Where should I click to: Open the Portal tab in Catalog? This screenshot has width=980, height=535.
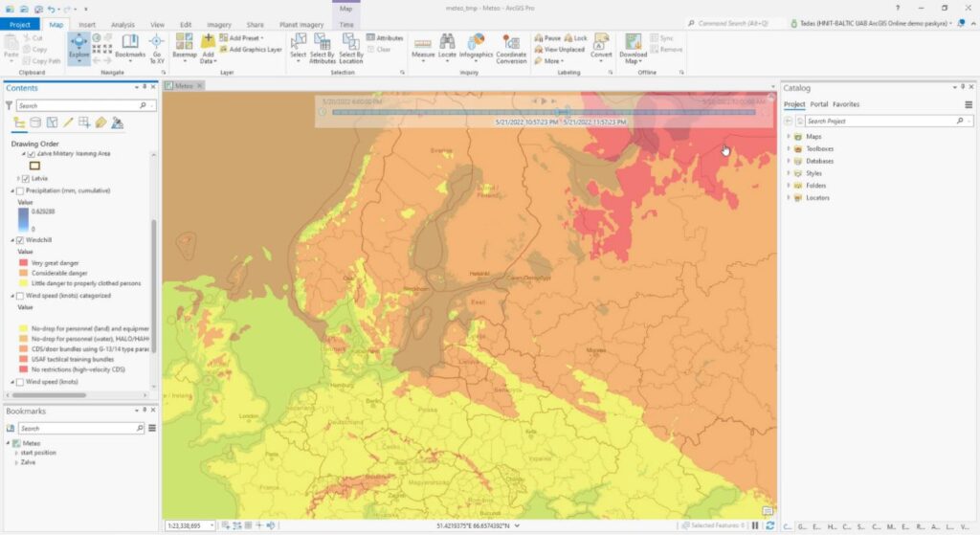click(818, 104)
